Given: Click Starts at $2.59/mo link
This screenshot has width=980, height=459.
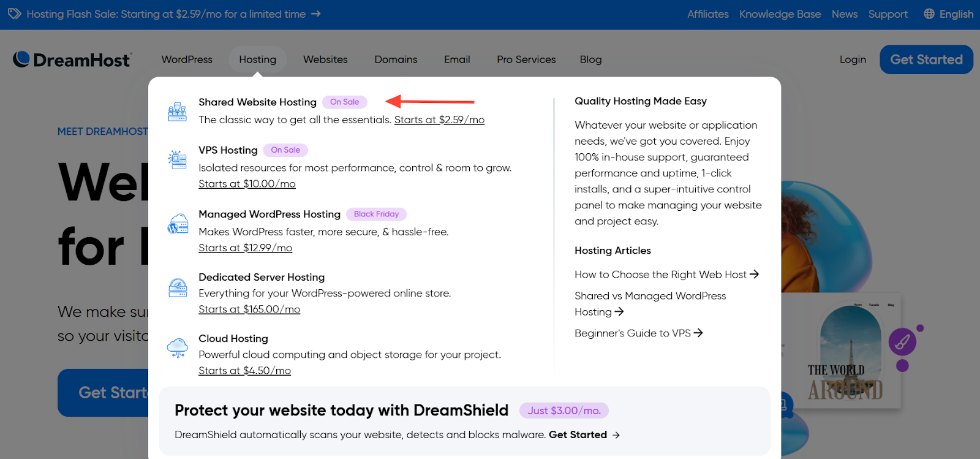Looking at the screenshot, I should tap(439, 119).
